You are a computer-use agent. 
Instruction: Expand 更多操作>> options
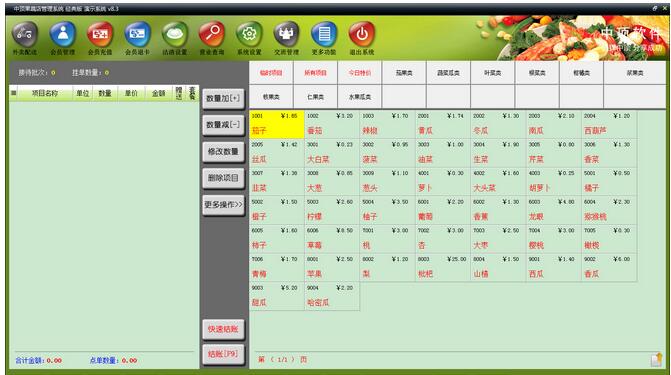[x=223, y=205]
